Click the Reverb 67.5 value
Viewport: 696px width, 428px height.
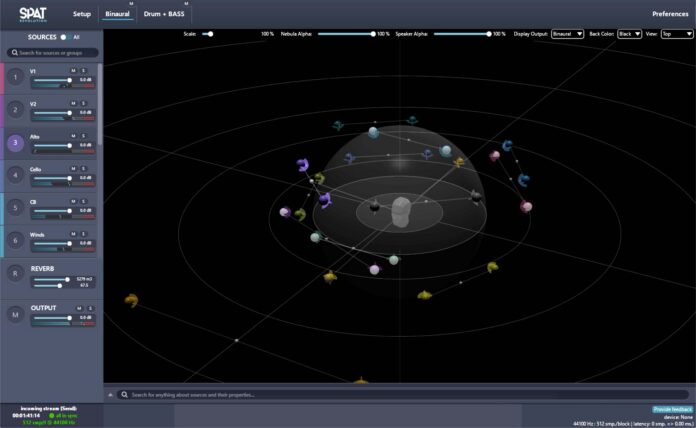pos(84,285)
